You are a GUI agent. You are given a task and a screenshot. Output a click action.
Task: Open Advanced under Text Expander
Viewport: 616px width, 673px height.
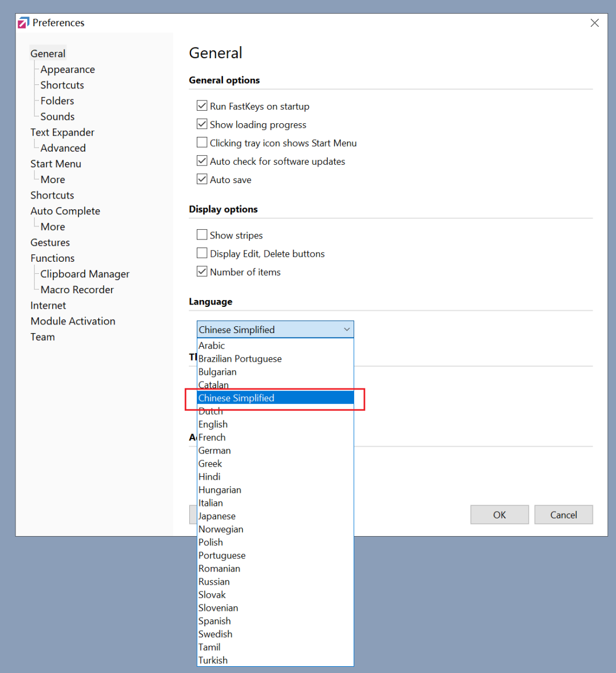click(63, 148)
